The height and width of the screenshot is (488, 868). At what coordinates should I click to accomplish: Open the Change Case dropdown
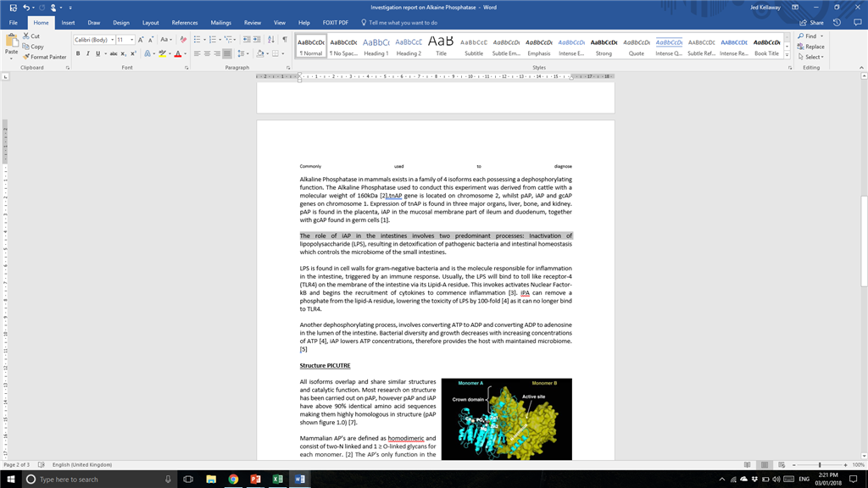point(165,40)
